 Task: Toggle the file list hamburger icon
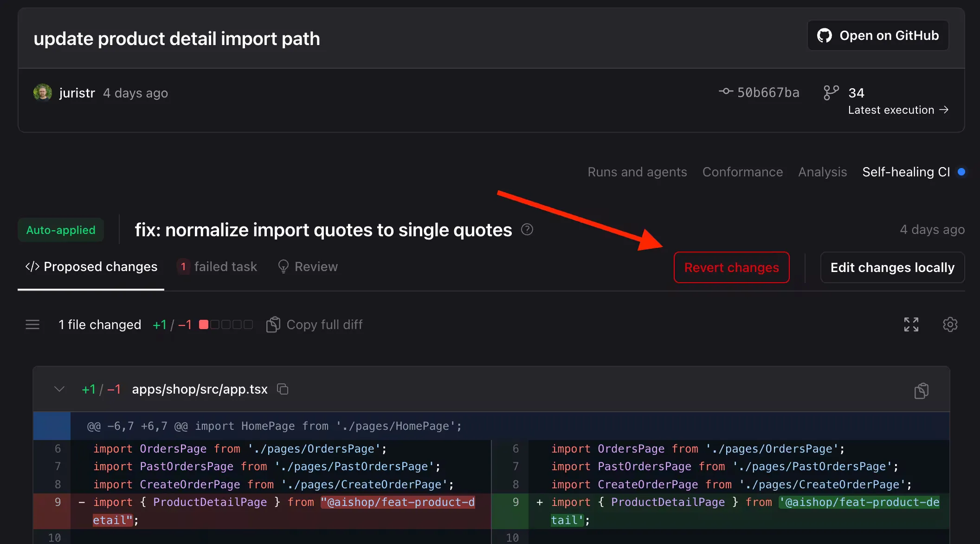tap(32, 324)
